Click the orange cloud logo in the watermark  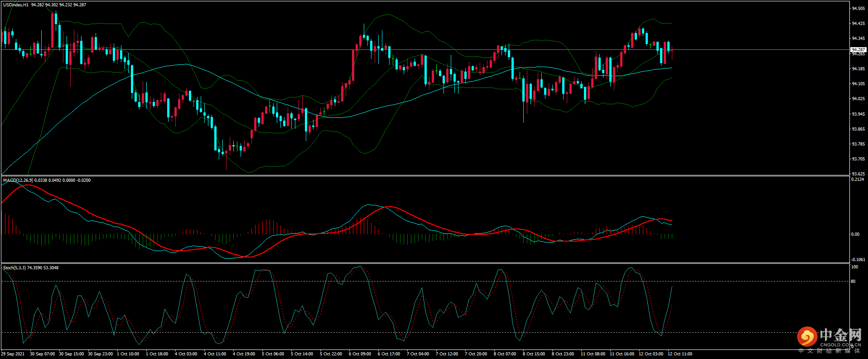coord(807,337)
